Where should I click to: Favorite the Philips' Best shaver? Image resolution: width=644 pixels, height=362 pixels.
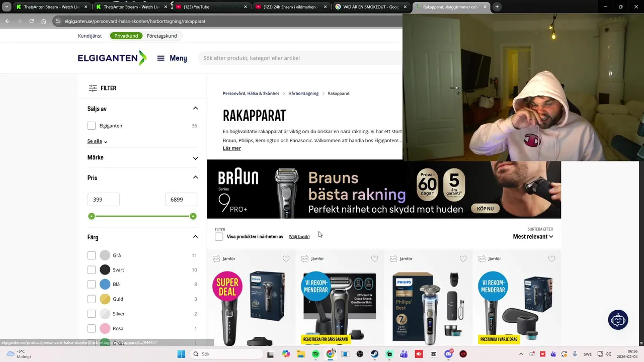[x=463, y=258]
